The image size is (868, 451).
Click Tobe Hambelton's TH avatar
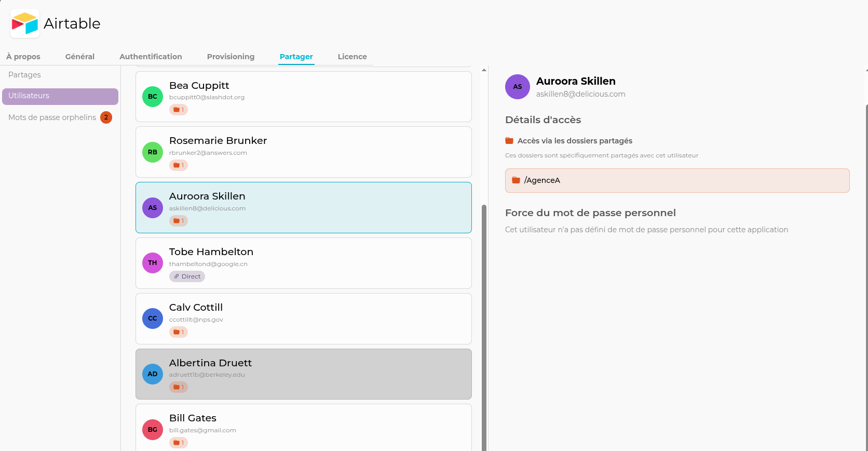point(153,263)
